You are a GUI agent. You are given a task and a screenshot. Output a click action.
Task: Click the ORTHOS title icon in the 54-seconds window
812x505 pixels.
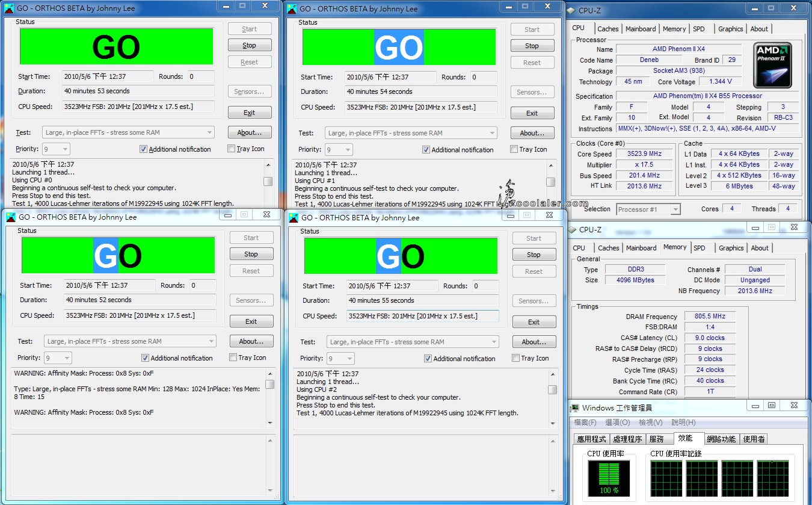point(292,8)
